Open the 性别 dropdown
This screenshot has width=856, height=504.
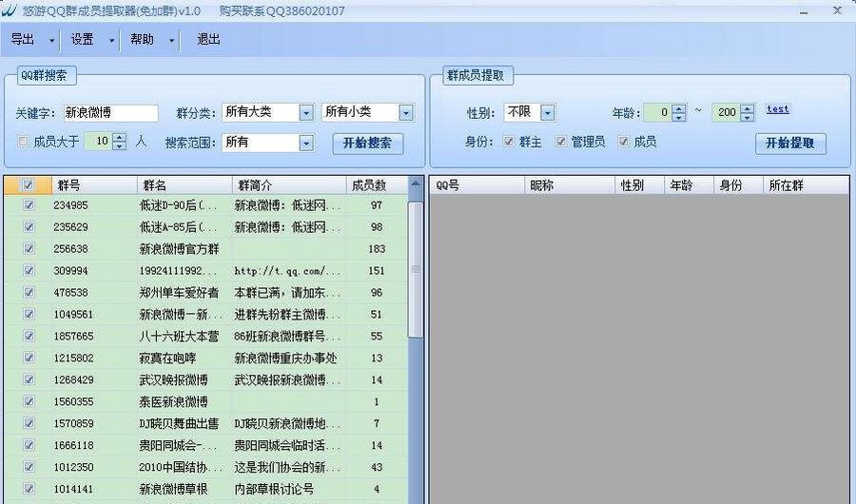pyautogui.click(x=548, y=113)
